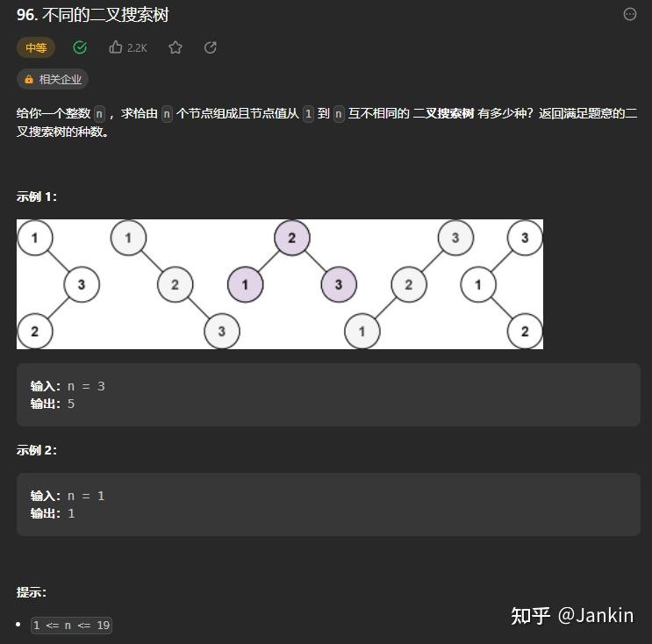Click the 知乎 @Jankin watermark
The height and width of the screenshot is (644, 652).
tap(572, 616)
